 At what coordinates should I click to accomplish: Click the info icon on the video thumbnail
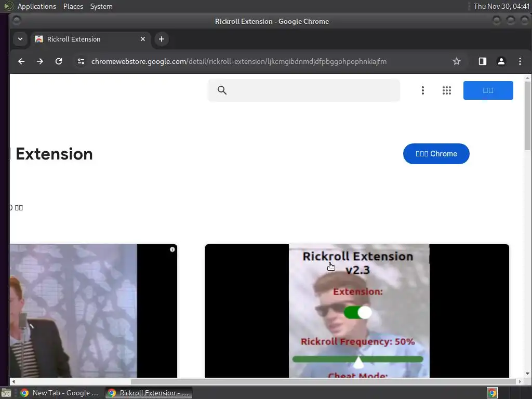click(x=172, y=249)
